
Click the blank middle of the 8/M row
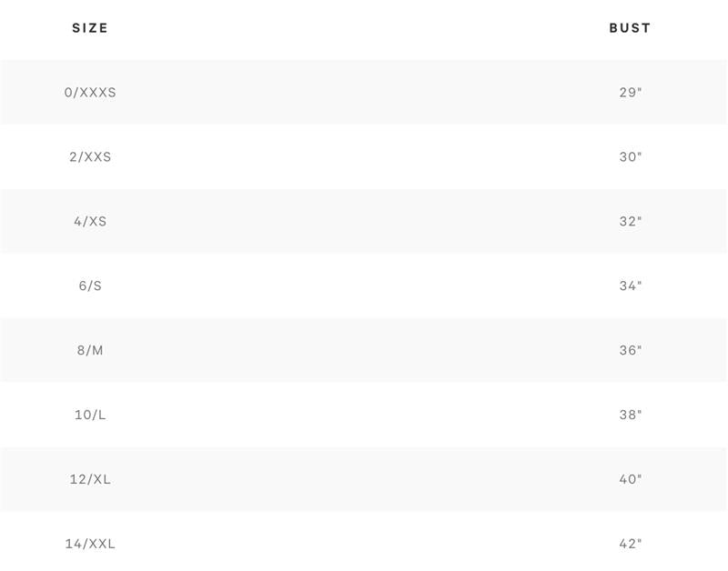point(364,351)
